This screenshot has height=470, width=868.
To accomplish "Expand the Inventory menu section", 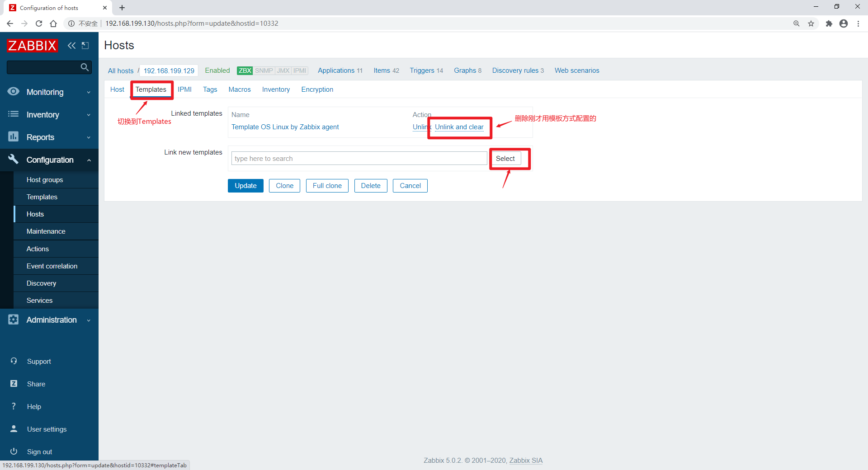I will coord(89,115).
